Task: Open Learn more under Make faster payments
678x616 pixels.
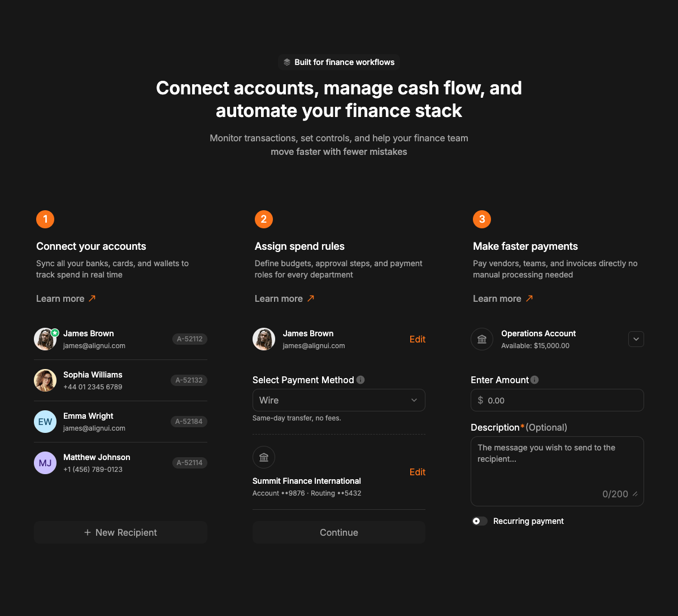Action: pyautogui.click(x=503, y=298)
